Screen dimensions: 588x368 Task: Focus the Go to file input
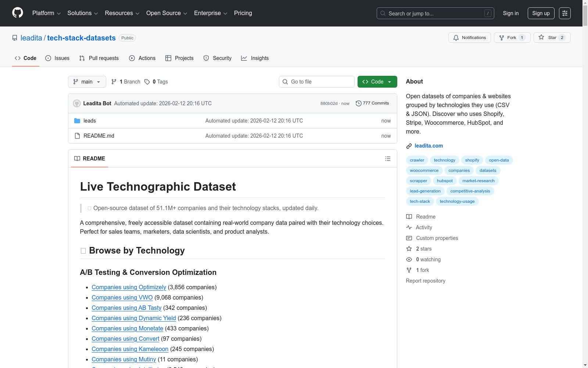317,82
